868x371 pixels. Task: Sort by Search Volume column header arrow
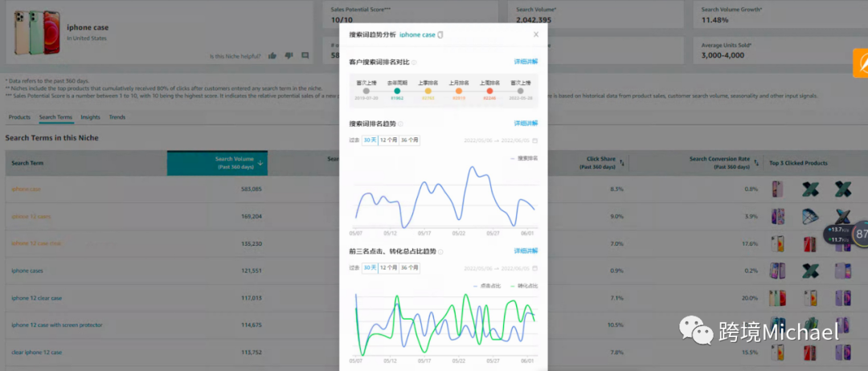[x=260, y=163]
